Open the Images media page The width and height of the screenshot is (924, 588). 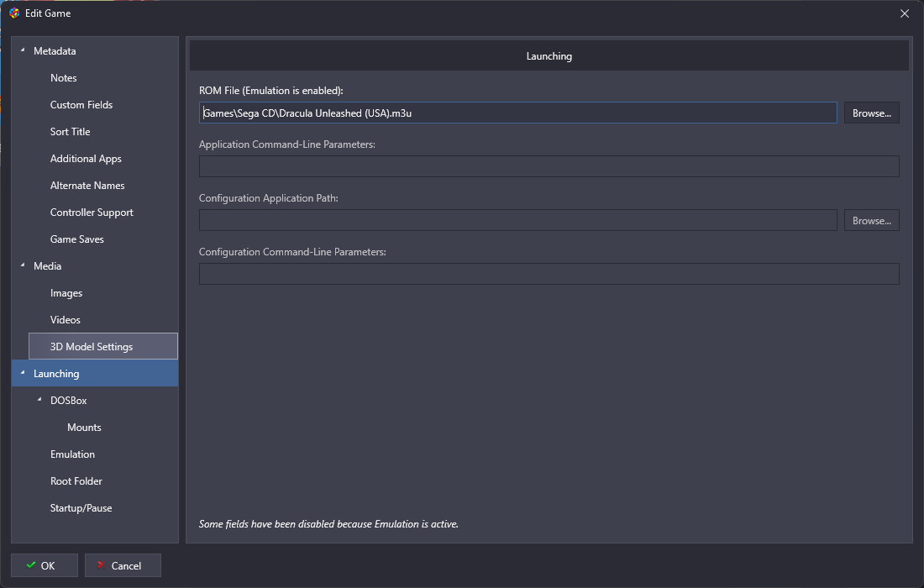point(66,293)
